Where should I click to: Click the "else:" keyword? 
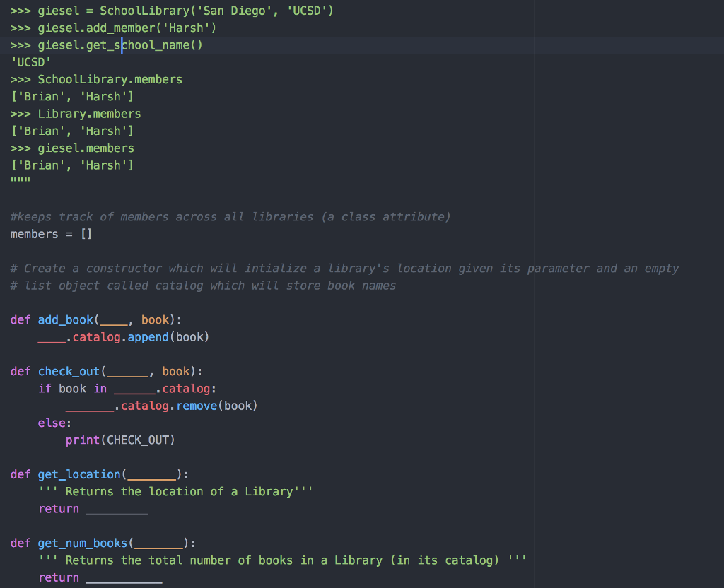54,423
